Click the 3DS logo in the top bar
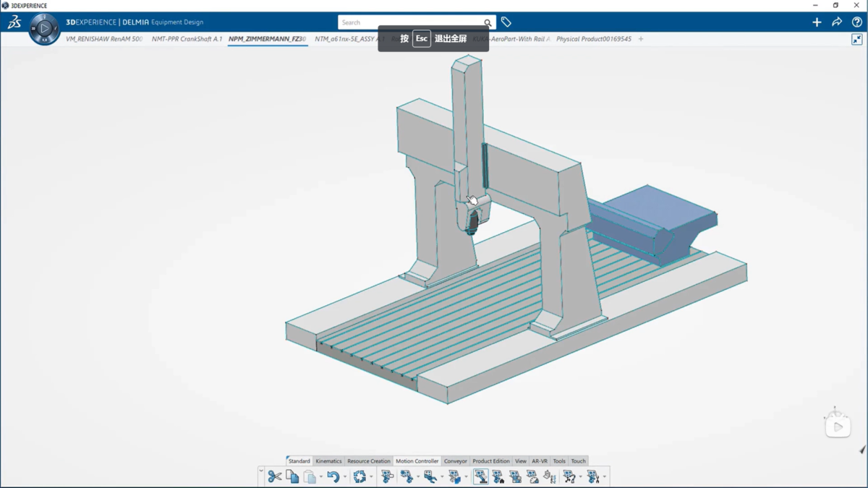 [x=14, y=23]
